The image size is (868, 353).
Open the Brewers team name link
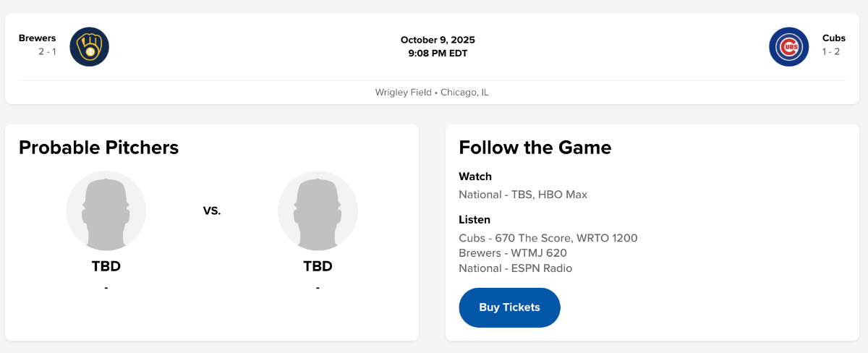click(x=37, y=38)
